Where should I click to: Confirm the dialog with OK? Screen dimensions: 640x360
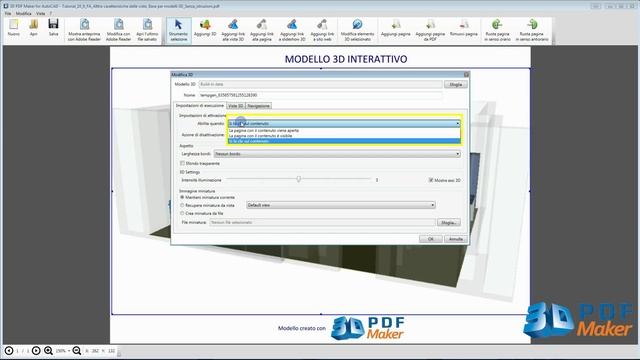(431, 239)
